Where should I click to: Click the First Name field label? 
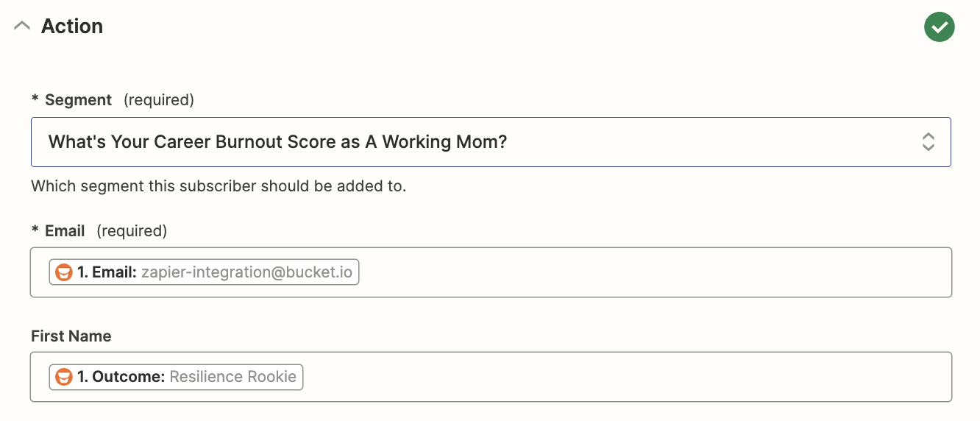pyautogui.click(x=71, y=336)
